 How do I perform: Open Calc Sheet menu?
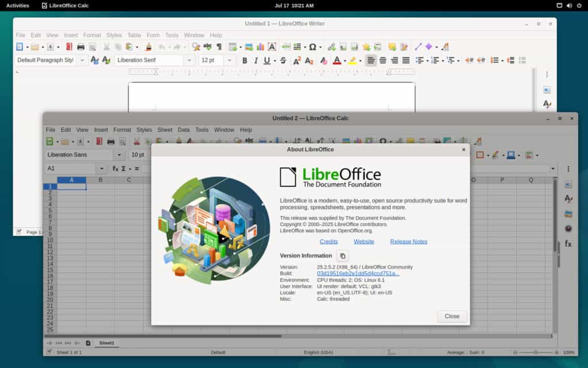coord(165,129)
